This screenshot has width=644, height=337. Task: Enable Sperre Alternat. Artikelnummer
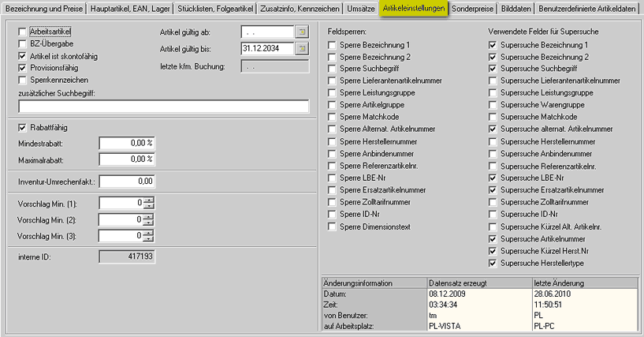332,129
